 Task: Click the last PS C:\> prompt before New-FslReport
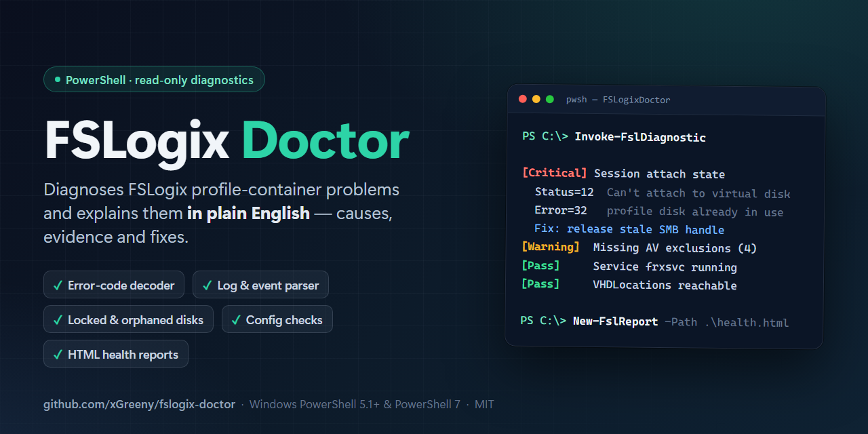point(543,321)
